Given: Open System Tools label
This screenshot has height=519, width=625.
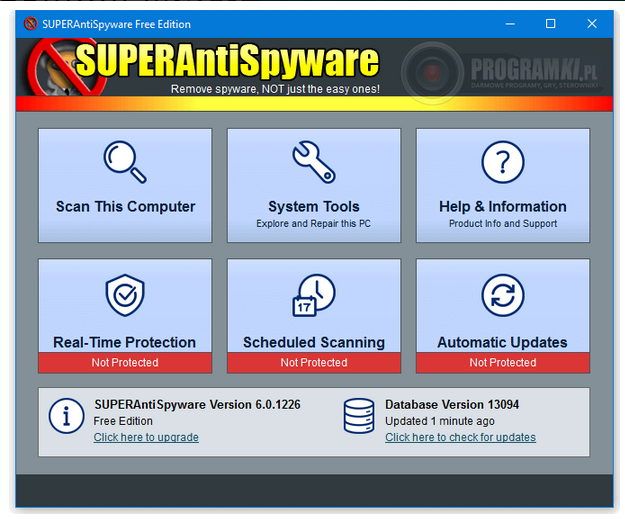Looking at the screenshot, I should coord(314,206).
